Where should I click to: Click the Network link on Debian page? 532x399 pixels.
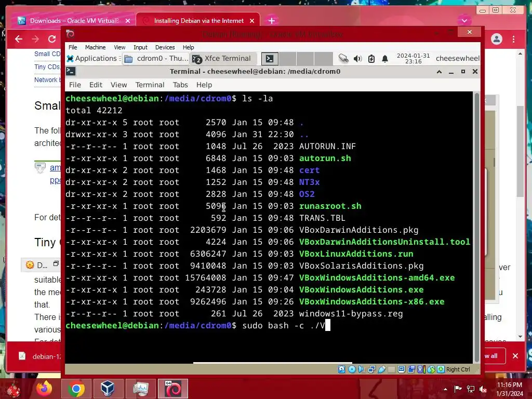[47, 79]
